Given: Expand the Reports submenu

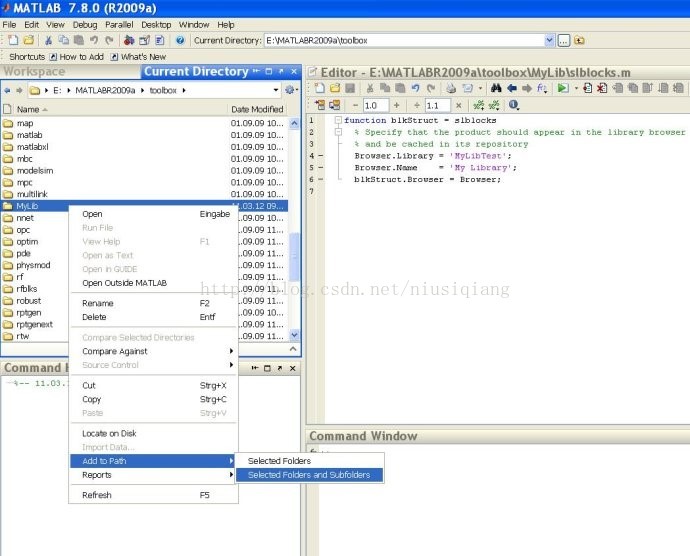Looking at the screenshot, I should point(154,475).
